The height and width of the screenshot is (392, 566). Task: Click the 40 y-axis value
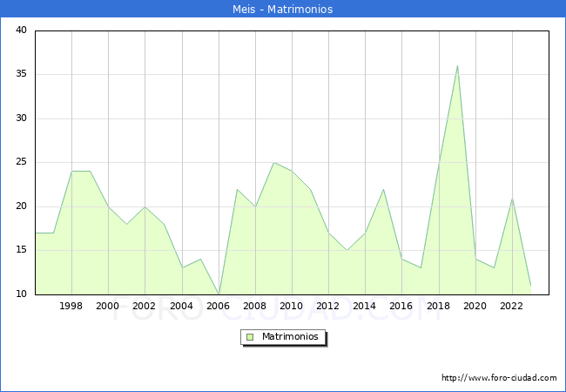[21, 30]
